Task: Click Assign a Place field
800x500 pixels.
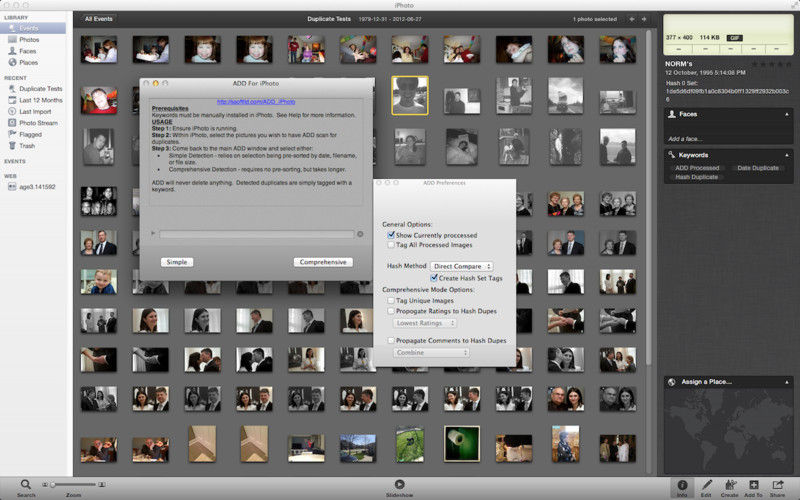Action: 706,382
